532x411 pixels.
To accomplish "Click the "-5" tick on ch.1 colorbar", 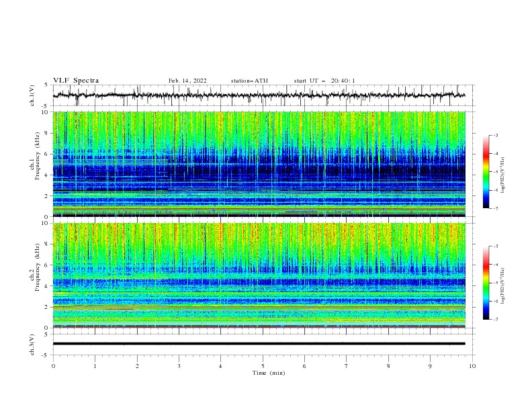I will pyautogui.click(x=495, y=172).
